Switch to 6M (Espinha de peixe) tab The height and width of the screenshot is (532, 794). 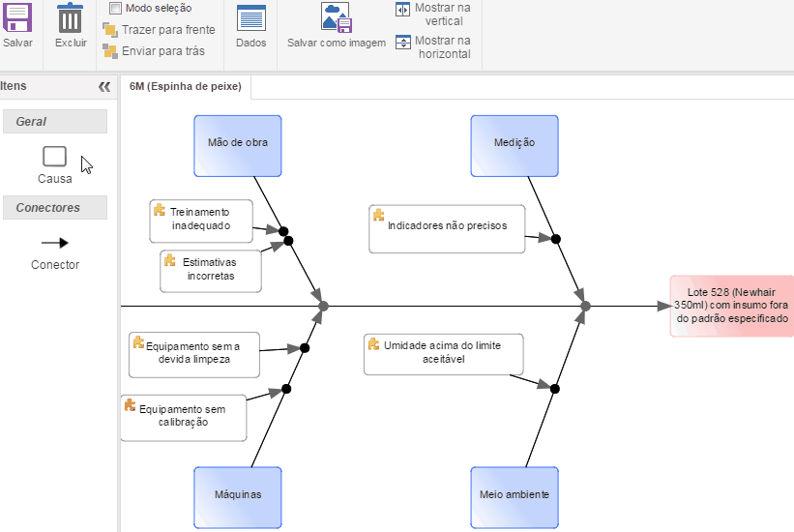(185, 86)
